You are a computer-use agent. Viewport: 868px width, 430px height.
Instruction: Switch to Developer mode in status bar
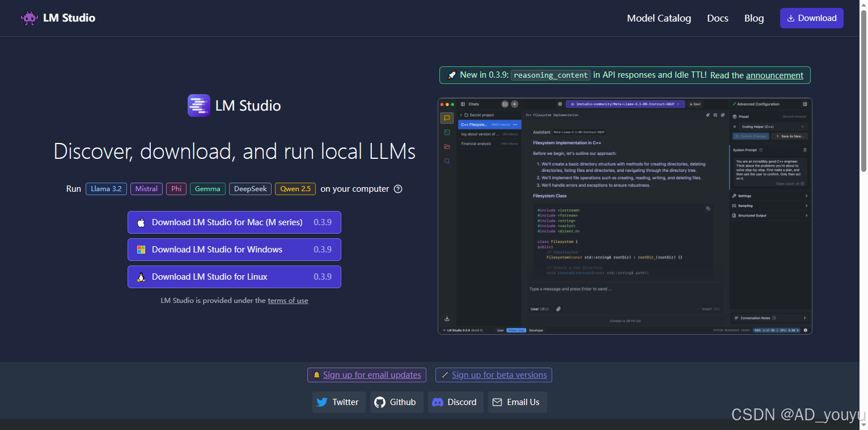(536, 330)
